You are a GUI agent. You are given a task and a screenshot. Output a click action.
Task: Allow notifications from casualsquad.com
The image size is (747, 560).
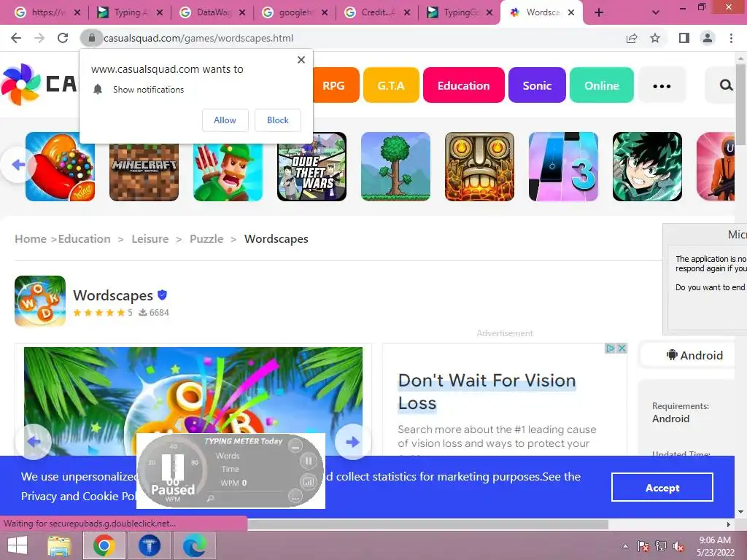[x=225, y=120]
